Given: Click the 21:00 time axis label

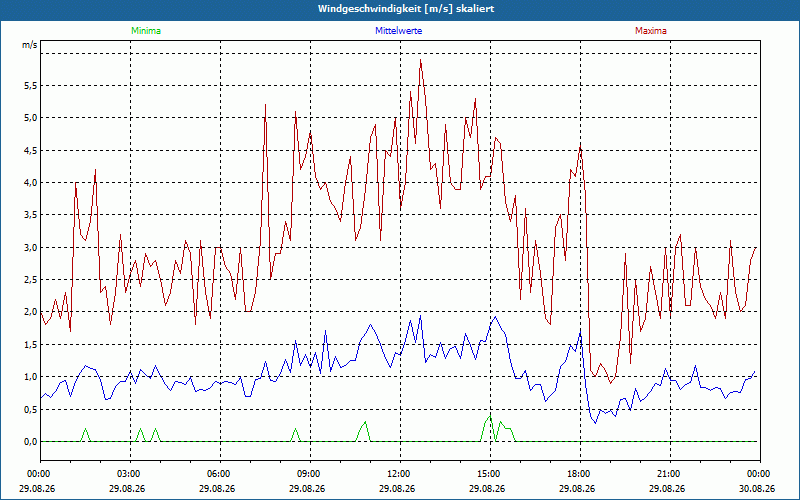Looking at the screenshot, I should click(x=670, y=474).
